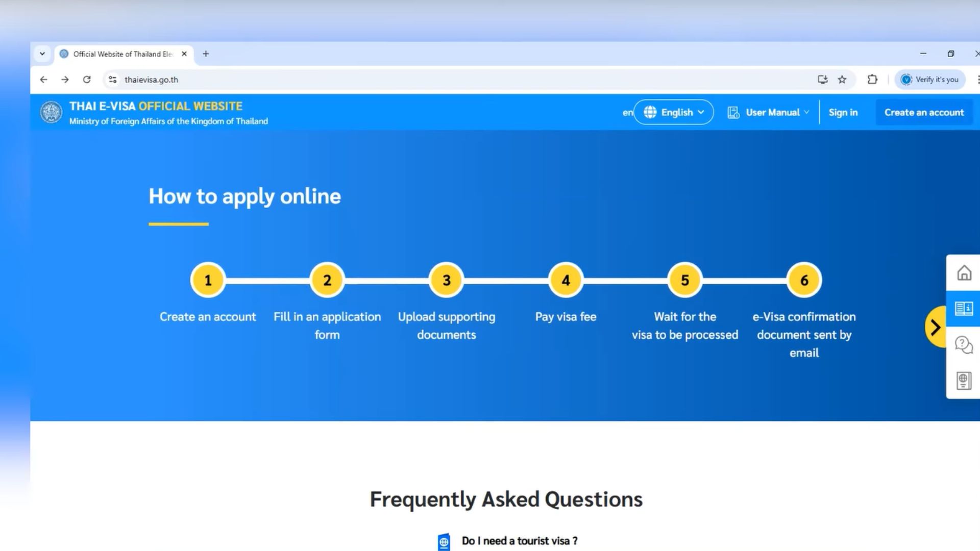Click the globe icon next to English

(x=650, y=112)
